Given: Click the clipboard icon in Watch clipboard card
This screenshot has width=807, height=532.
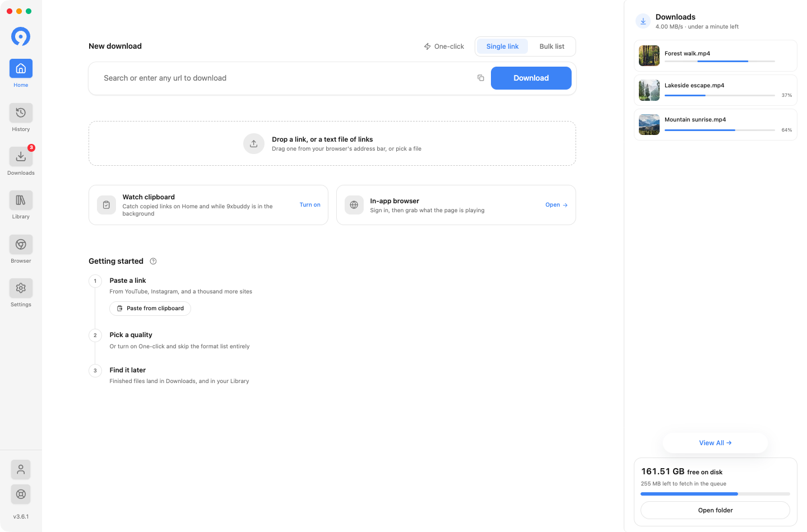Looking at the screenshot, I should [106, 205].
